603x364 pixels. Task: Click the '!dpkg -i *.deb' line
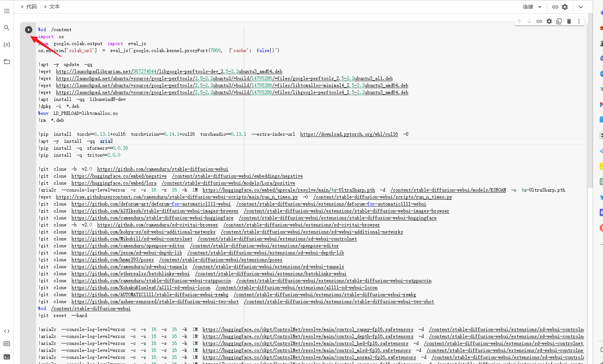click(59, 106)
